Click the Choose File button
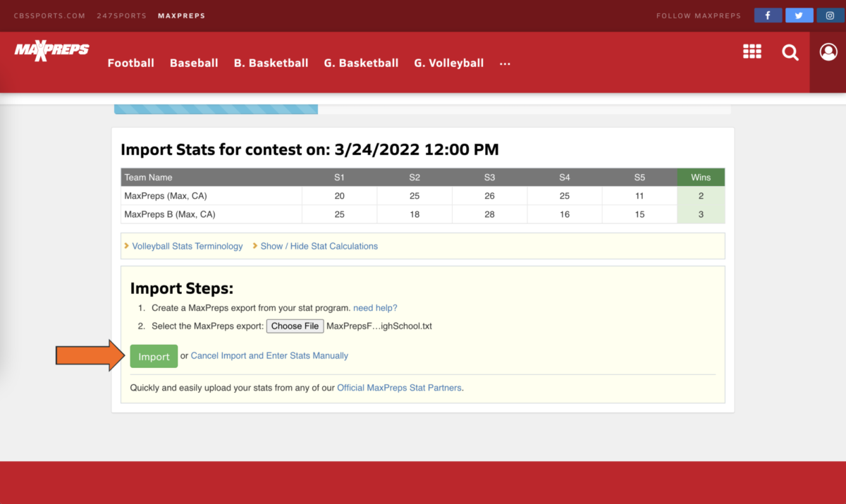 295,326
